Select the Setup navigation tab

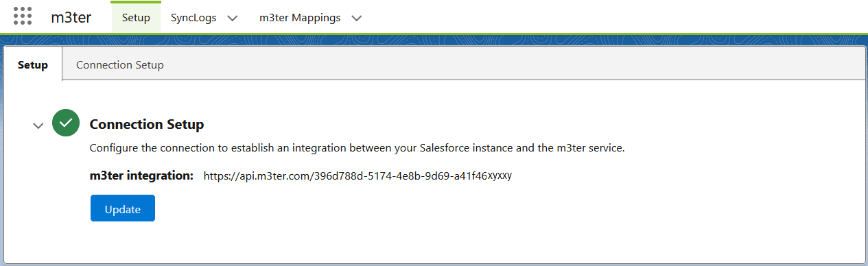pyautogui.click(x=136, y=17)
